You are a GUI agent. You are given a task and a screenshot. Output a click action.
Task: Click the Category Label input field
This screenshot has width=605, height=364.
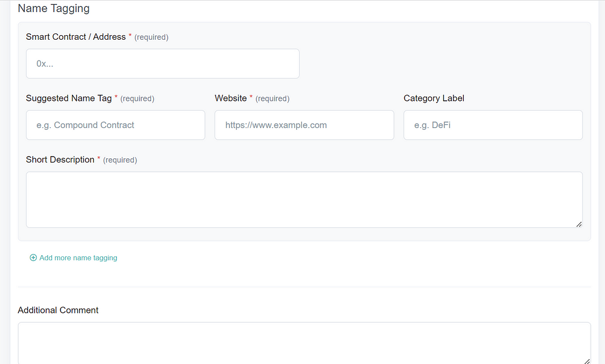pyautogui.click(x=493, y=125)
